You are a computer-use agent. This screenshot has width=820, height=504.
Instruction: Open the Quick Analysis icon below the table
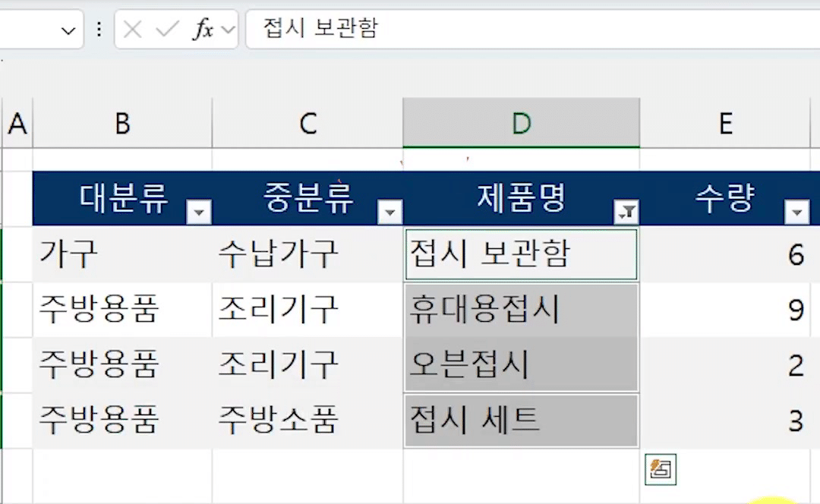coord(661,470)
